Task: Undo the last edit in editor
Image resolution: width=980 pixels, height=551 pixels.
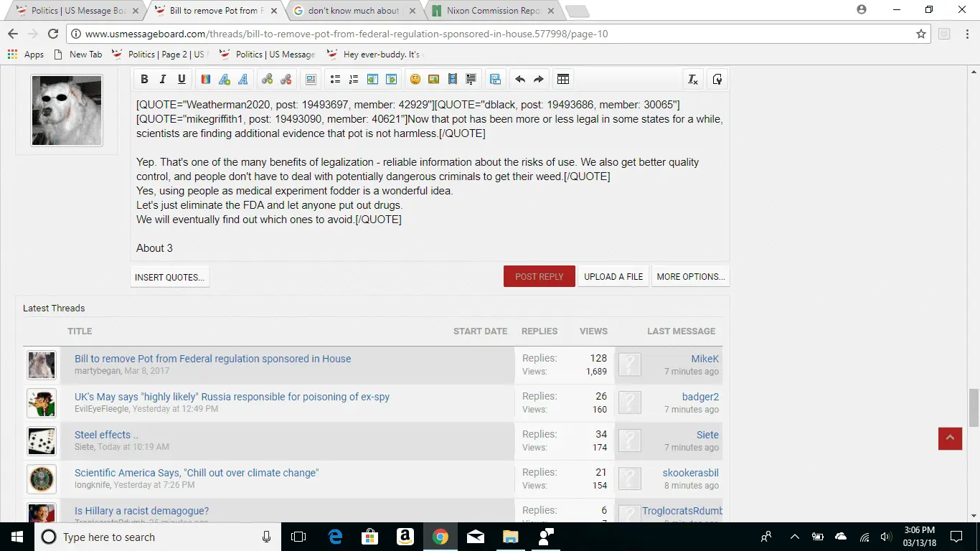Action: (x=520, y=80)
